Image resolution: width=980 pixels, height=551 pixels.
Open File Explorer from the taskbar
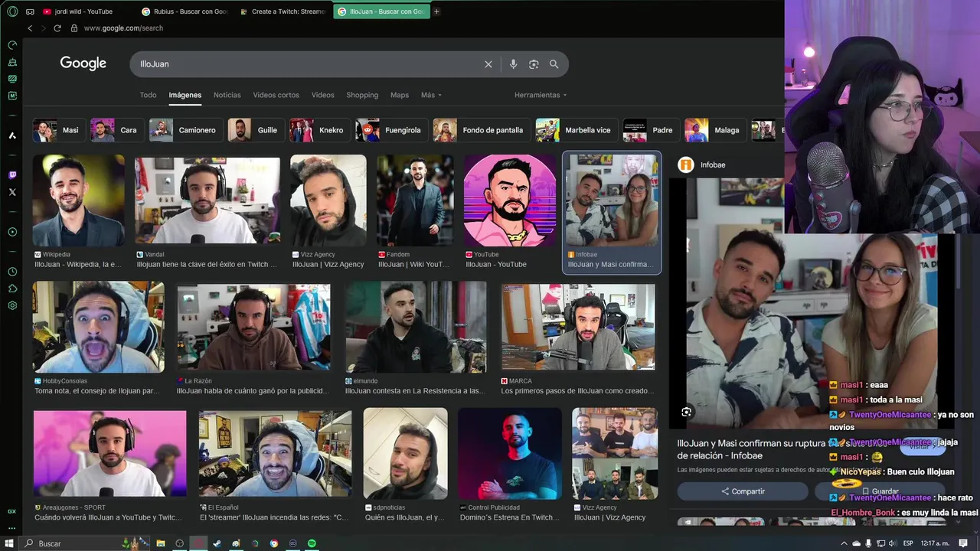pyautogui.click(x=161, y=543)
